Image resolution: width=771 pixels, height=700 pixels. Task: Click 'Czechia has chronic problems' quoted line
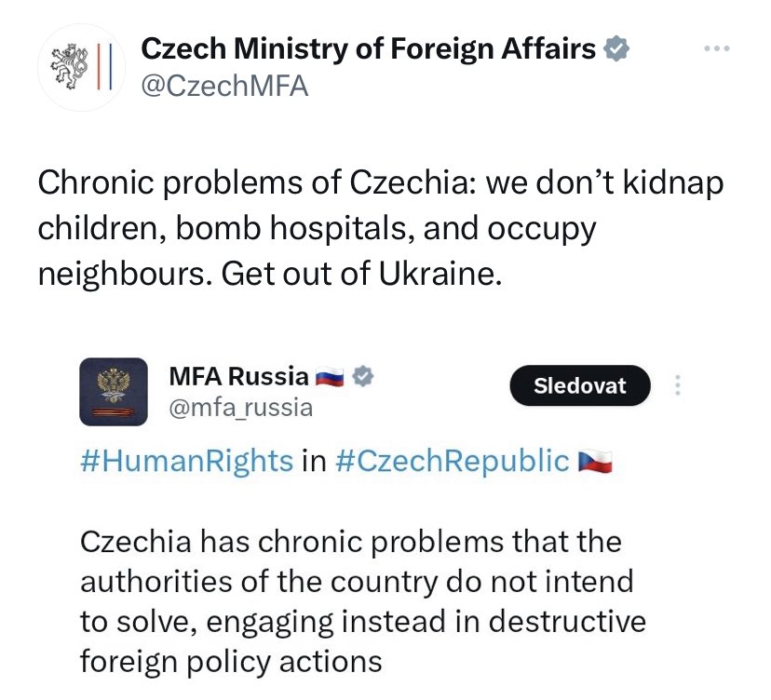350,541
